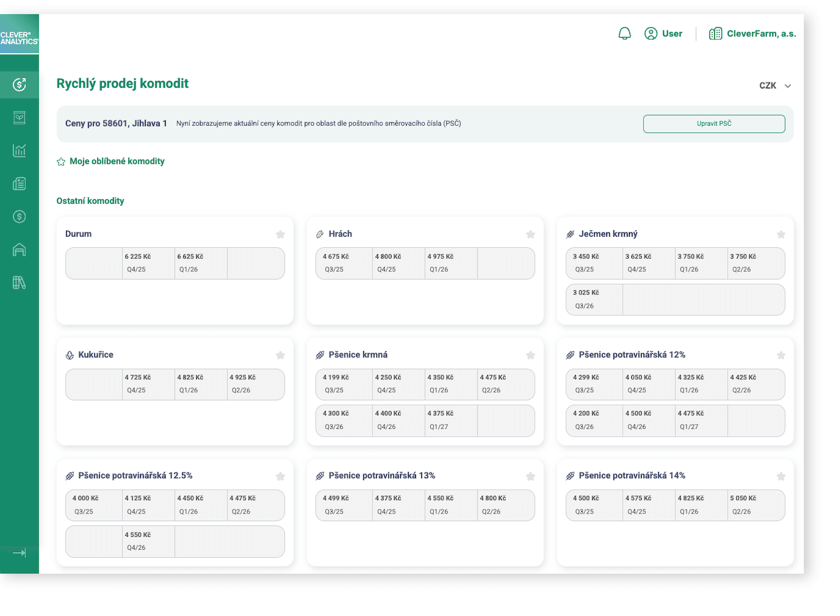Mark Durum as favorite with star
The image size is (840, 616).
click(280, 234)
